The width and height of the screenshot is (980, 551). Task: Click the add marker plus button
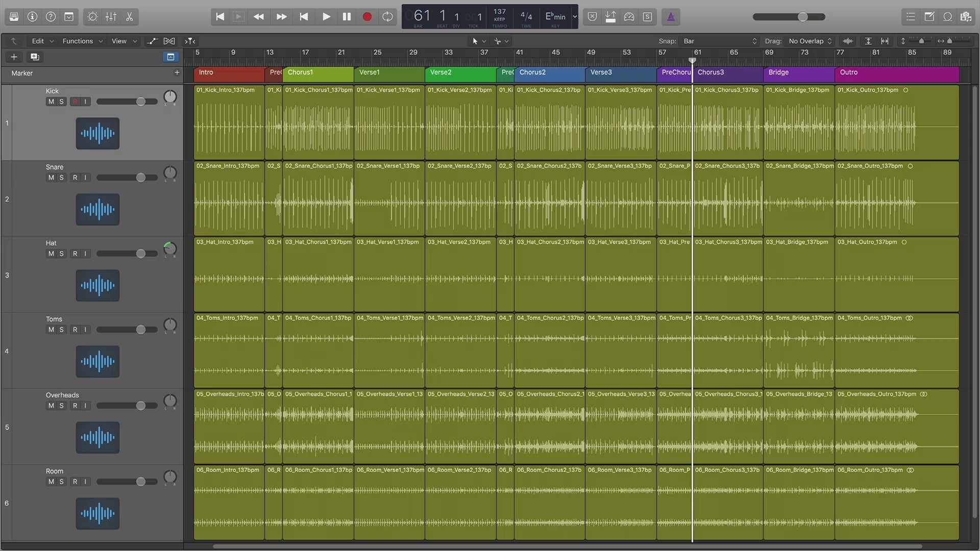(177, 73)
